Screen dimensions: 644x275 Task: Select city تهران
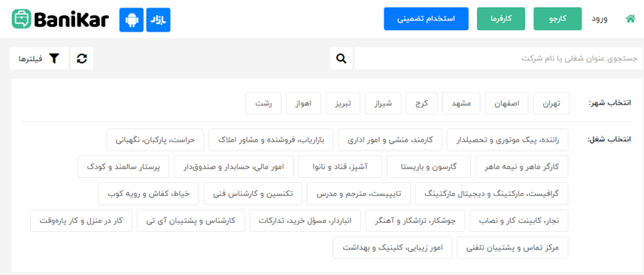point(551,103)
